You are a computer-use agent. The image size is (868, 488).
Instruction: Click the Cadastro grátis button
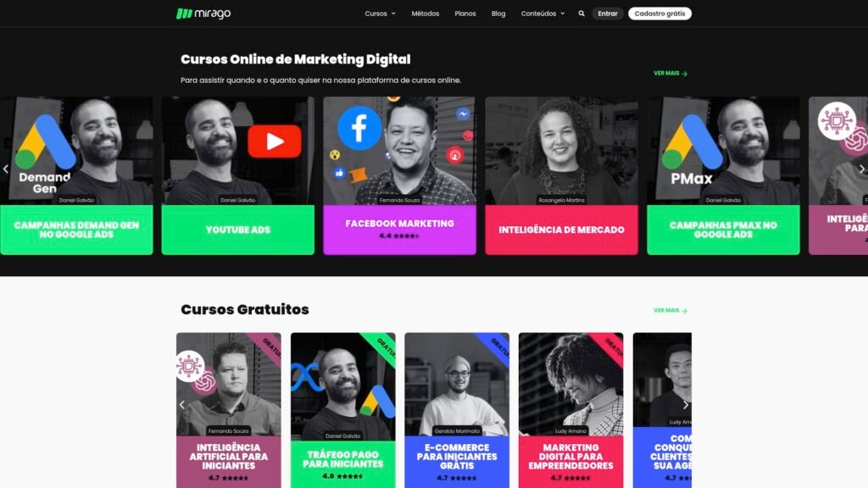pyautogui.click(x=659, y=14)
